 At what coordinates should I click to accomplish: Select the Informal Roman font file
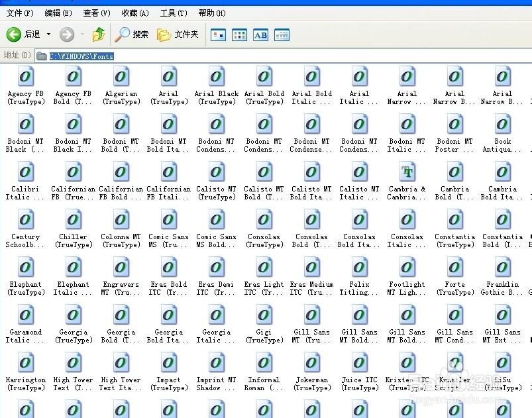(x=264, y=372)
